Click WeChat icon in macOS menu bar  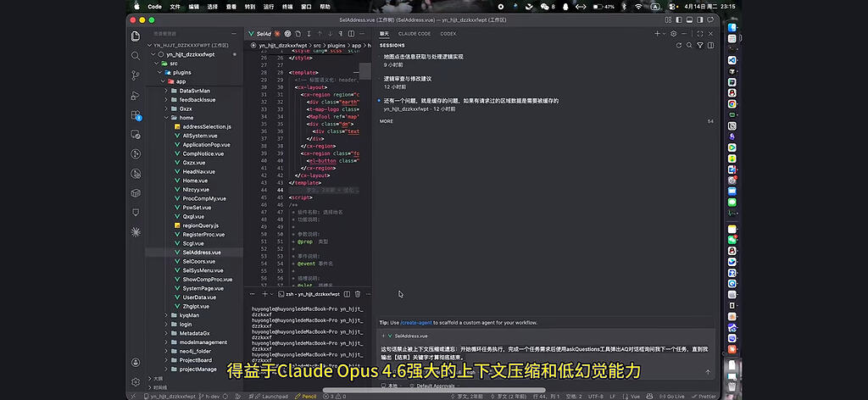click(x=545, y=7)
